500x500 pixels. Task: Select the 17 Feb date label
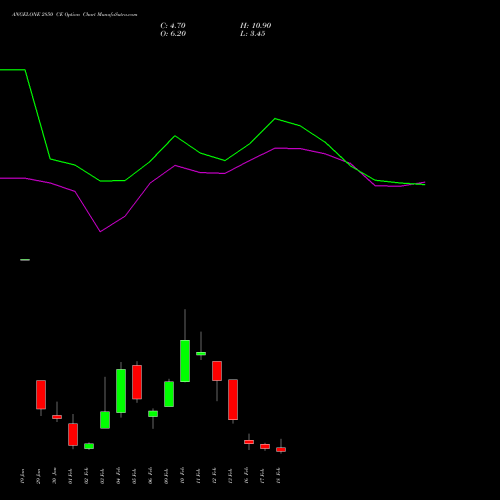(x=262, y=476)
